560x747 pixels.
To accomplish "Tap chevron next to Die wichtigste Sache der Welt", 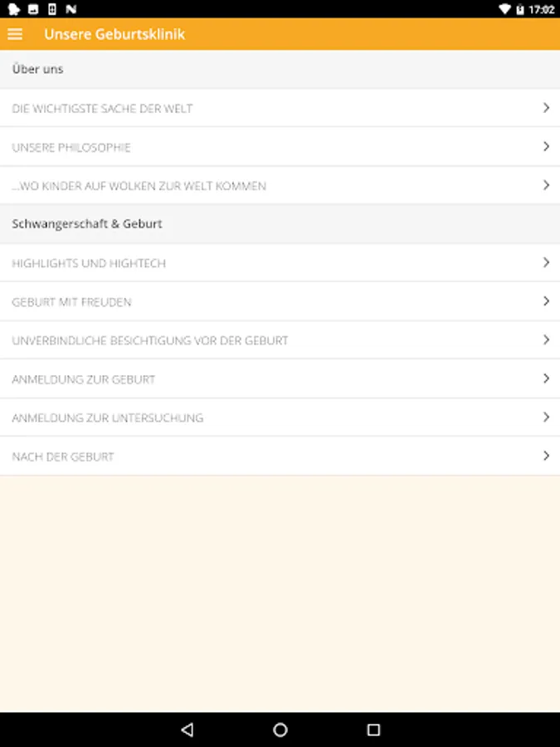I will [x=546, y=108].
